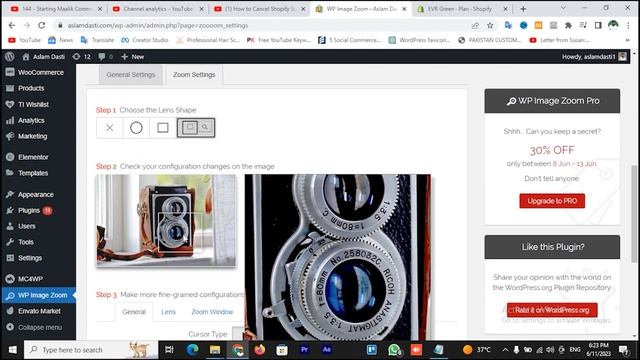Image resolution: width=640 pixels, height=360 pixels.
Task: Open Adobe Premiere Pro from taskbar
Action: pos(304,350)
